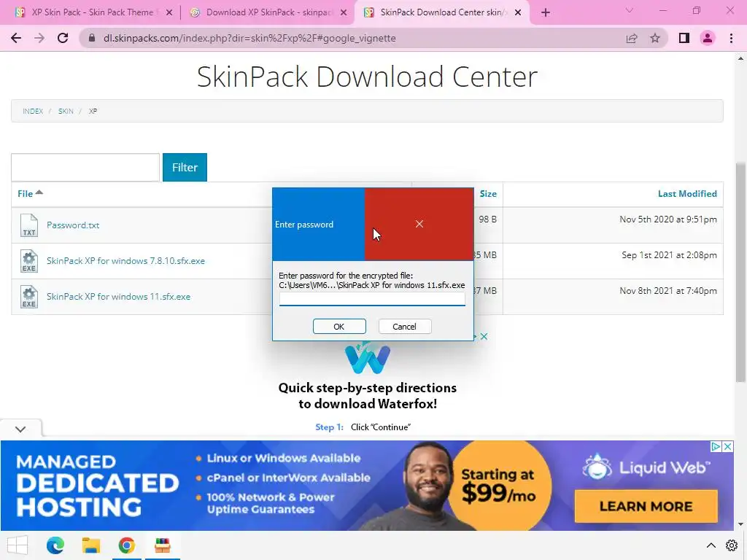
Task: Click the password field in dialog
Action: pos(372,298)
